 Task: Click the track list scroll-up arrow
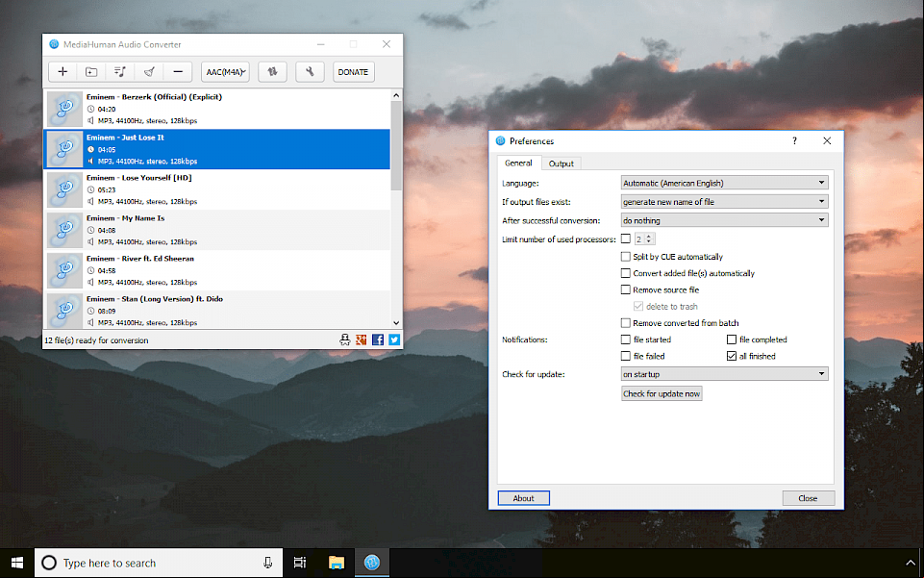(x=396, y=95)
